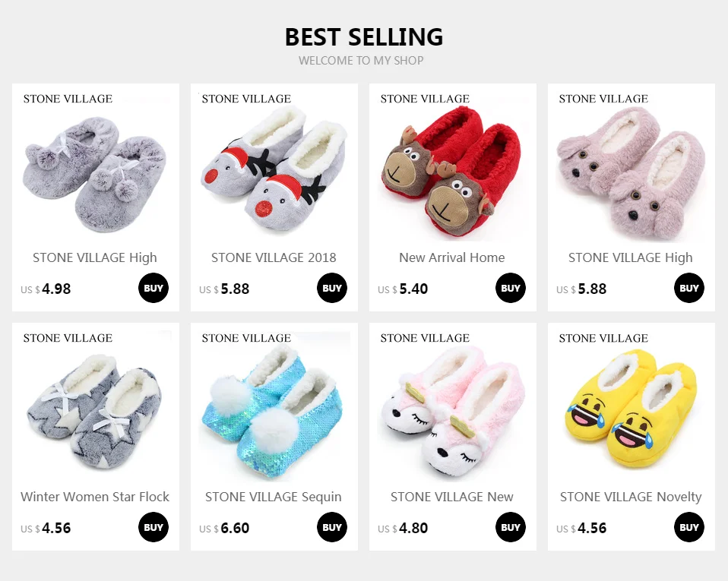Click BUY for the yellow emoji Novelty slippers
This screenshot has height=581, width=728.
[689, 527]
